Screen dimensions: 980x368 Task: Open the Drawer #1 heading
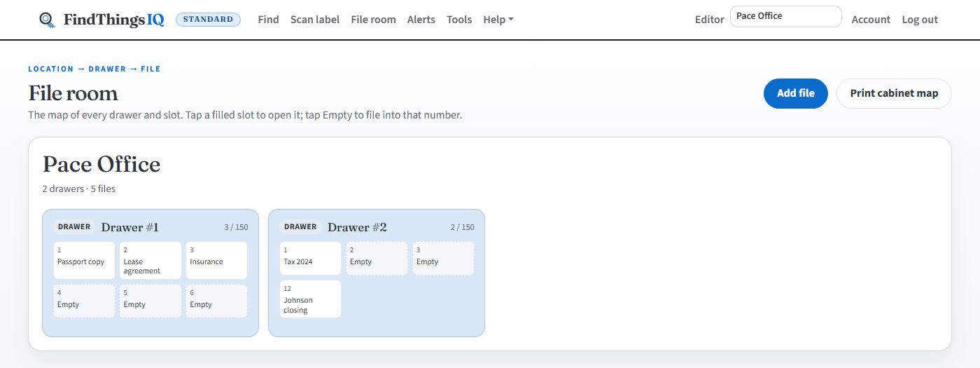point(130,227)
